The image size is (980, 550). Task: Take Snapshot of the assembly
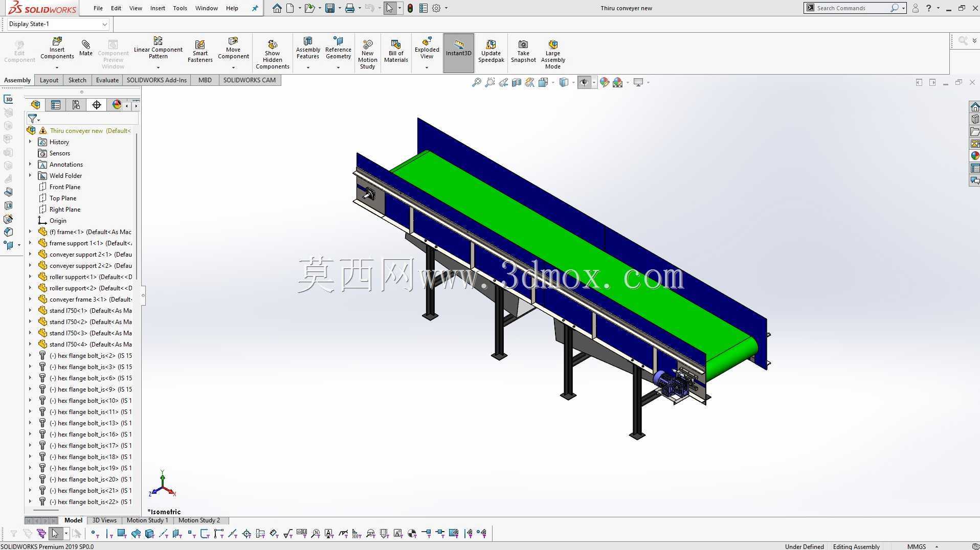coord(523,52)
